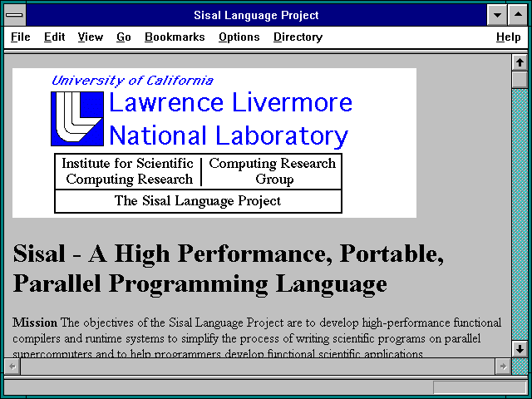Click 'The Sisal Language Project' box

click(198, 201)
